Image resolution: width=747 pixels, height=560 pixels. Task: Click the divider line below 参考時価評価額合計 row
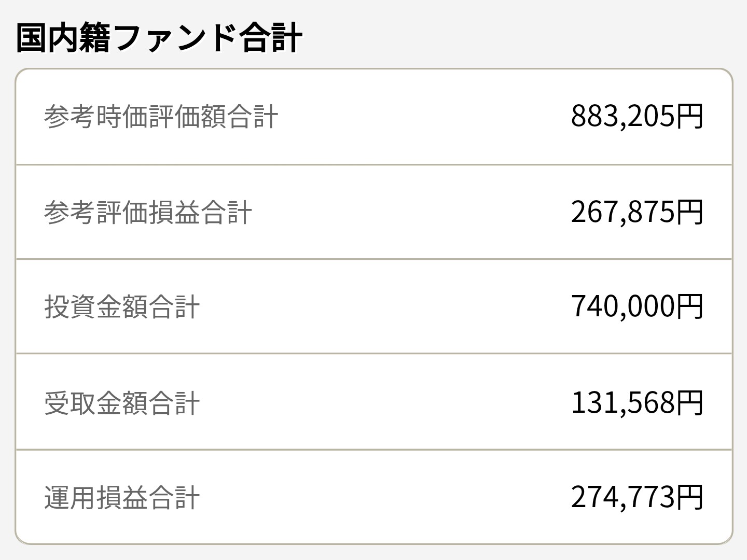(374, 165)
